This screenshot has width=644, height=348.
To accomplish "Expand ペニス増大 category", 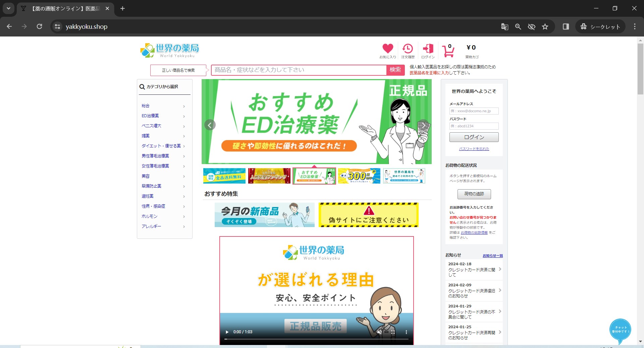I will click(164, 126).
